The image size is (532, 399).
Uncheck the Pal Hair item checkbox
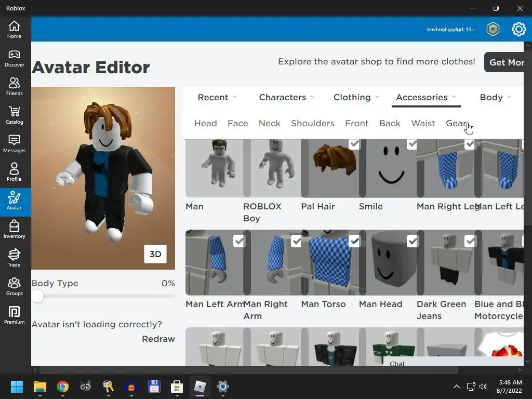pyautogui.click(x=354, y=144)
